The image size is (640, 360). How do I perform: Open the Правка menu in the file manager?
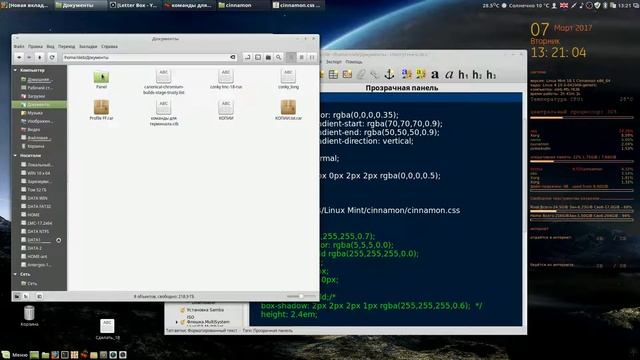click(35, 47)
